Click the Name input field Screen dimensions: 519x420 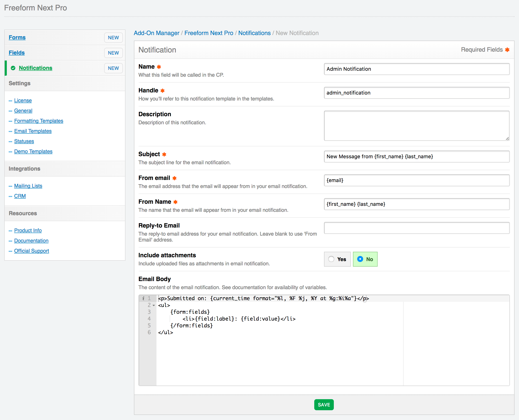tap(417, 69)
